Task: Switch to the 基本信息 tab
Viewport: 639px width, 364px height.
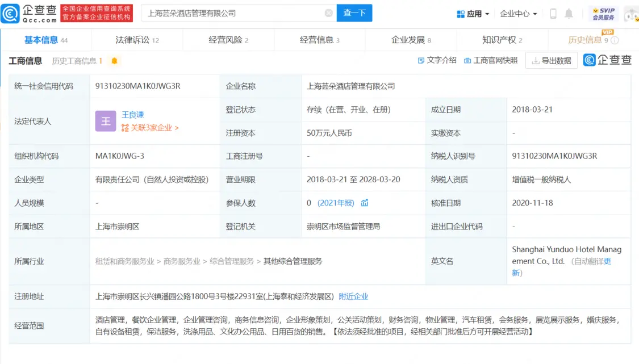Action: tap(45, 40)
